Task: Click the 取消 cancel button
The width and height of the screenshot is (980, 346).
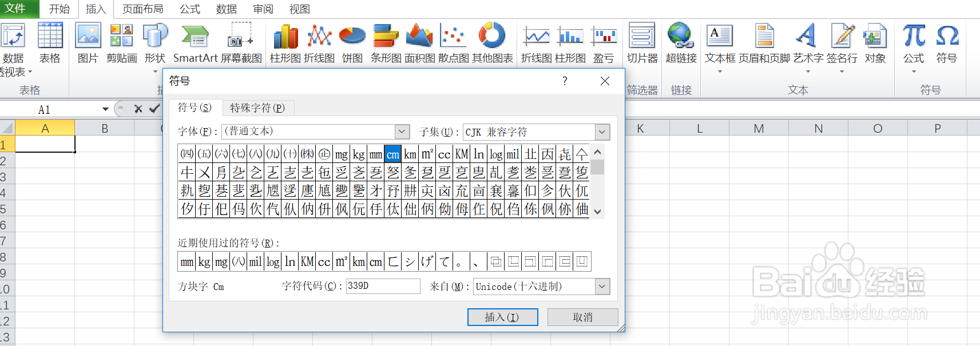Action: 582,317
